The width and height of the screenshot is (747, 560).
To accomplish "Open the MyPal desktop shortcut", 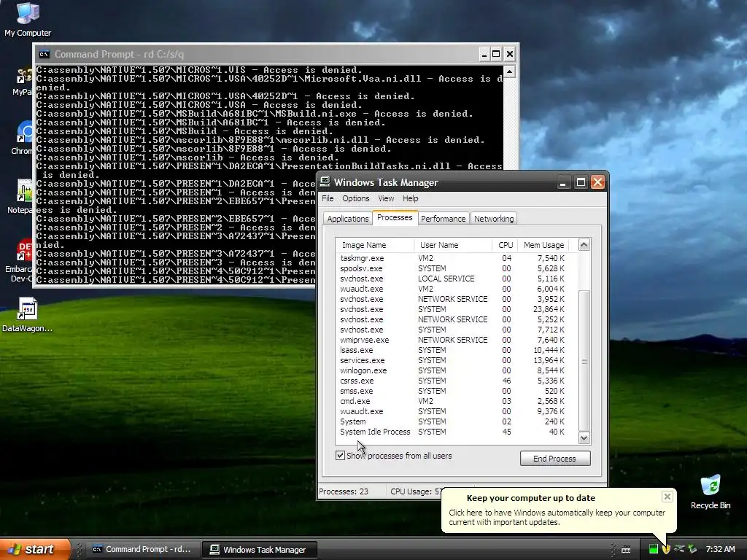I will pos(23,81).
